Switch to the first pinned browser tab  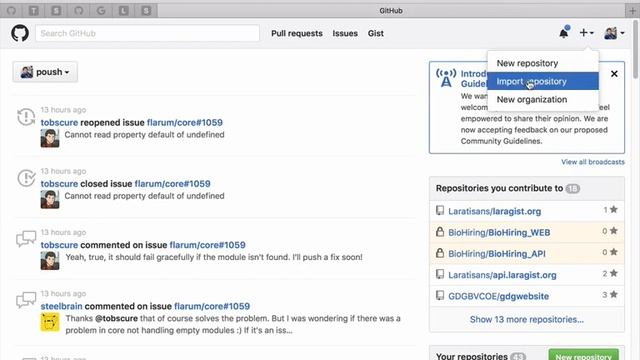(11, 11)
